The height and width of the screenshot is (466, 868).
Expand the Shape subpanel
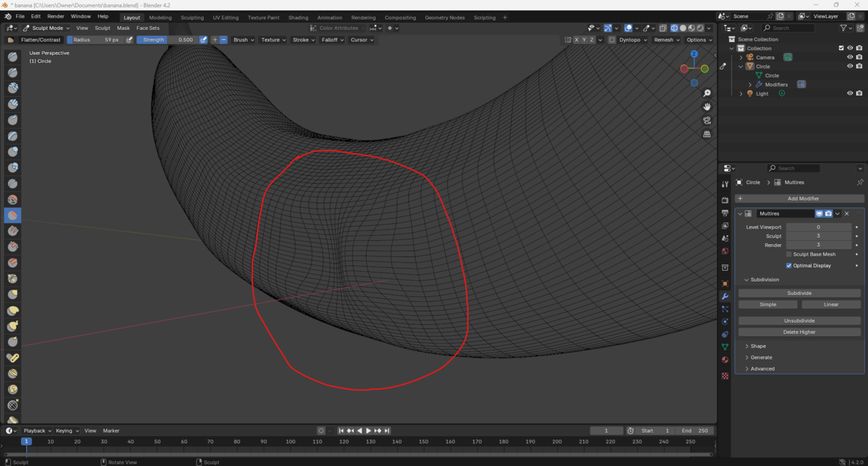coord(757,346)
